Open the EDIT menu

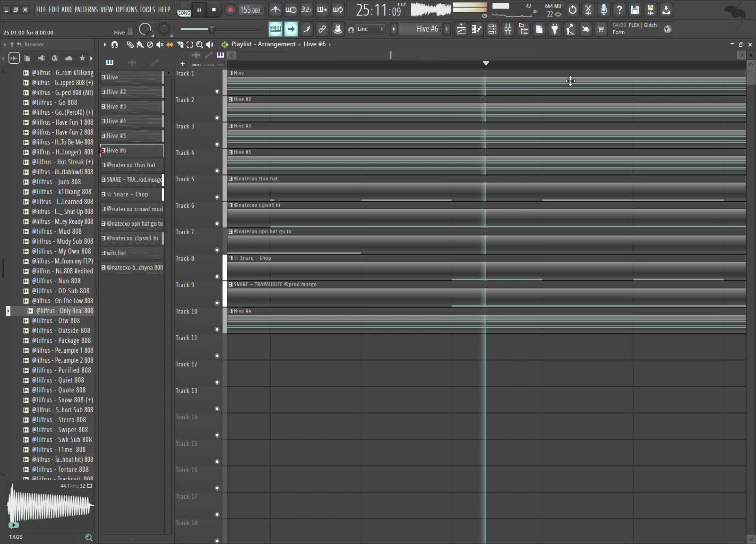[x=54, y=9]
